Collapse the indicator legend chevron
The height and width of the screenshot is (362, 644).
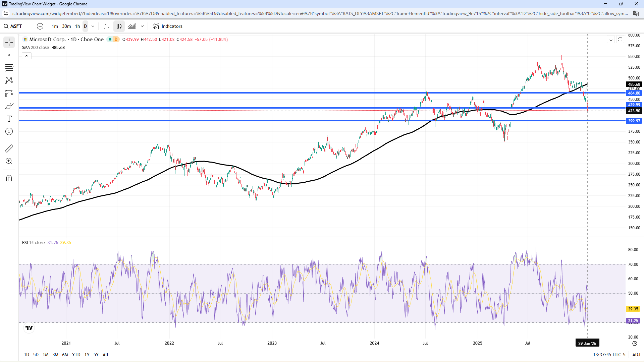(x=27, y=56)
